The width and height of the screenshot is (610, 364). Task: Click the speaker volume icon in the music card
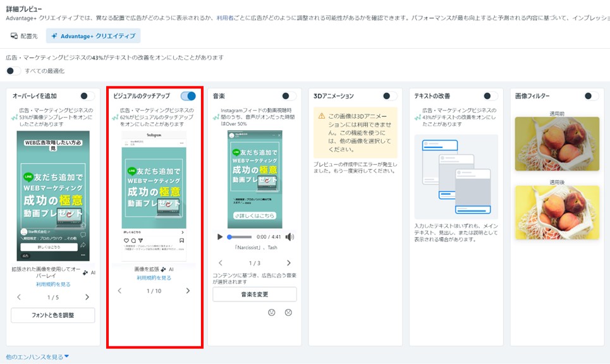point(290,237)
